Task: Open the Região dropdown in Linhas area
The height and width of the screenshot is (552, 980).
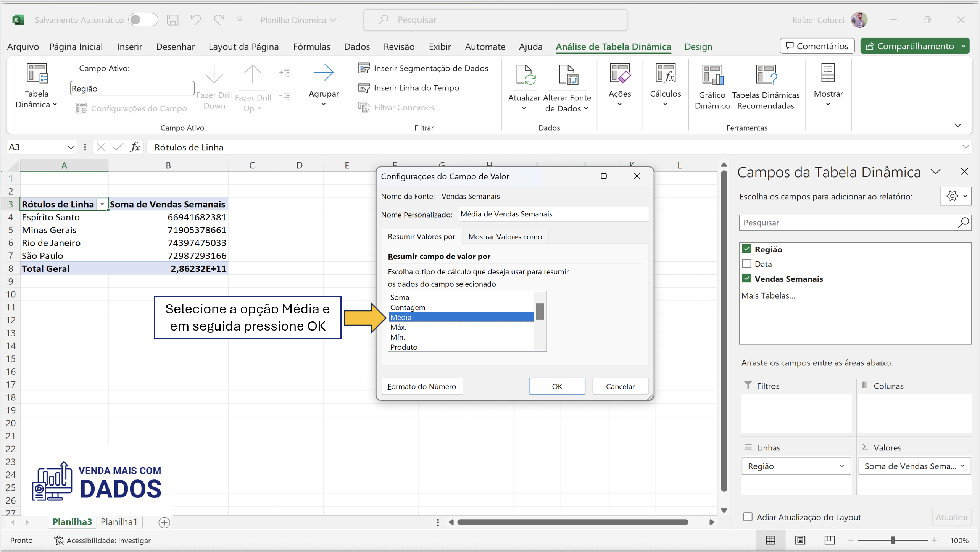Action: tap(843, 466)
